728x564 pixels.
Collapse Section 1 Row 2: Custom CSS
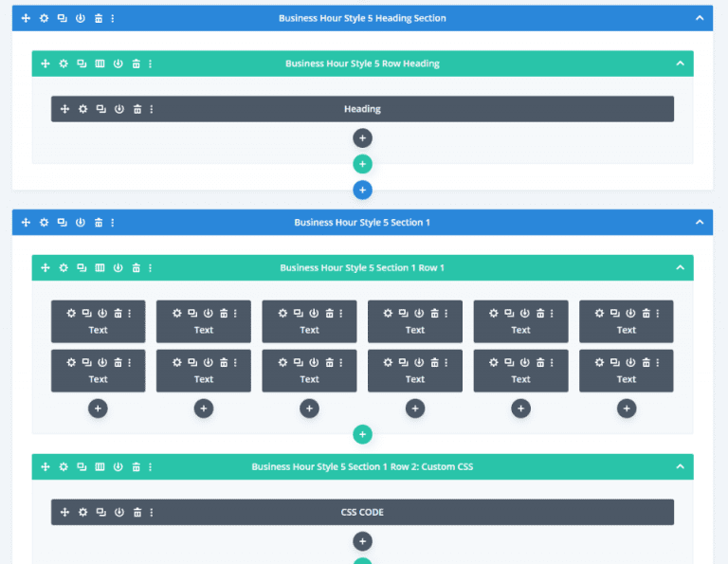pos(680,467)
